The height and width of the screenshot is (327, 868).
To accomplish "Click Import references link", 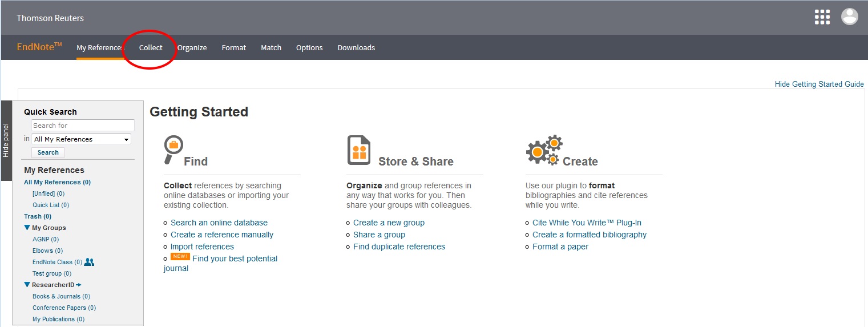I will click(x=202, y=247).
